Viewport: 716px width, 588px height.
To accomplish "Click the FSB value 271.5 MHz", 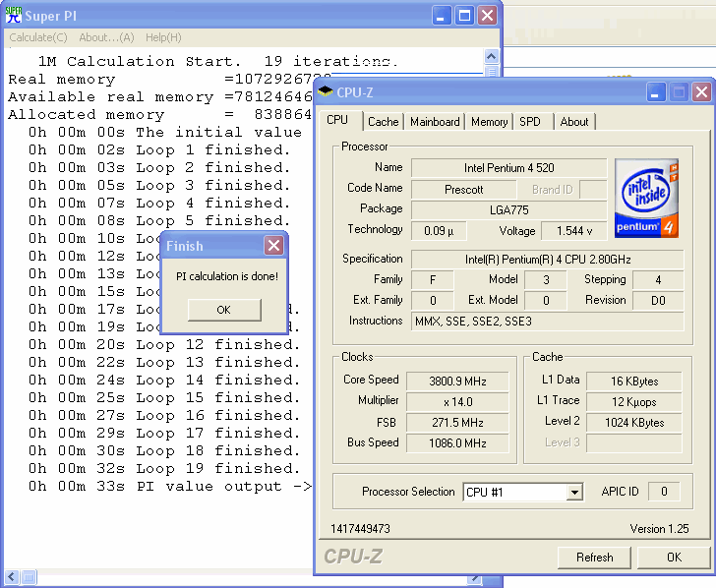I will pos(457,422).
